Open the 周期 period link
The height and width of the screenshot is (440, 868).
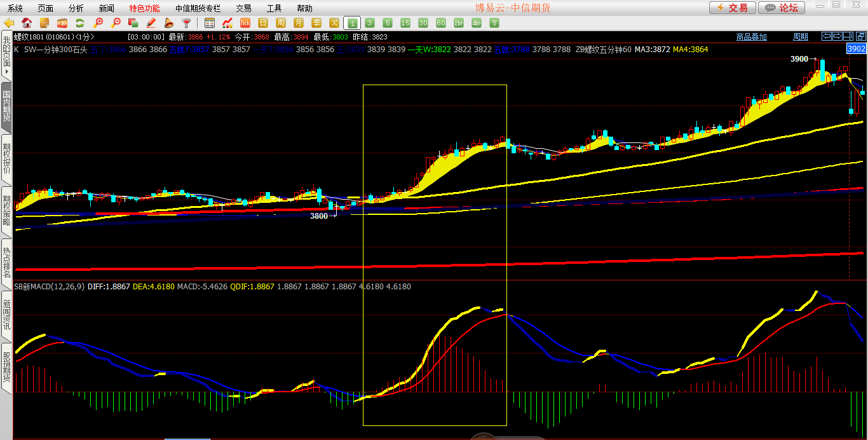801,37
